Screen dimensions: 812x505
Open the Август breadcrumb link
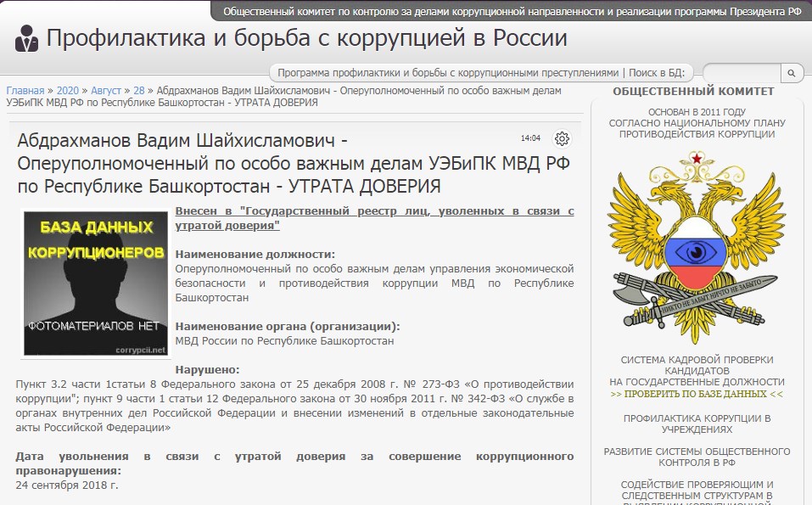click(x=106, y=91)
